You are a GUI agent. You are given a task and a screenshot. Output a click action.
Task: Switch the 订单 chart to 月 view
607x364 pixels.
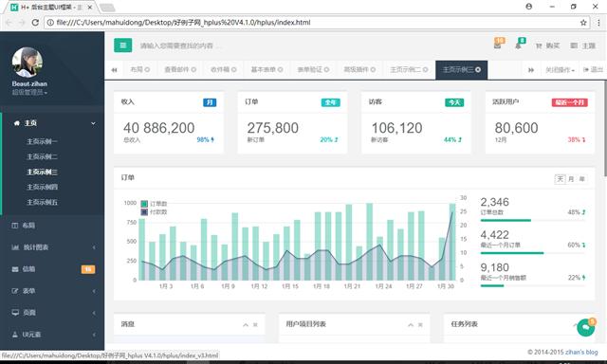(571, 179)
